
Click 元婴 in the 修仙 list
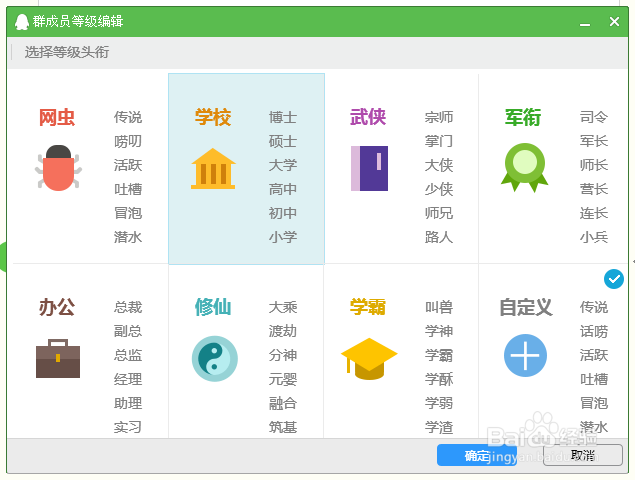(283, 379)
